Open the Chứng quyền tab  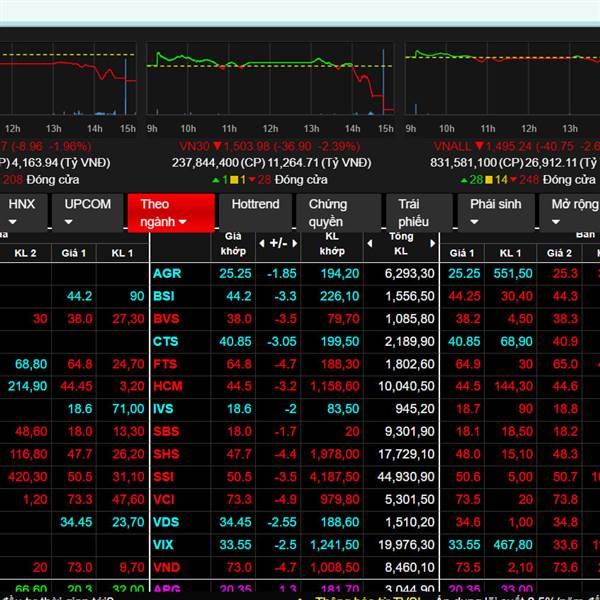pos(338,212)
